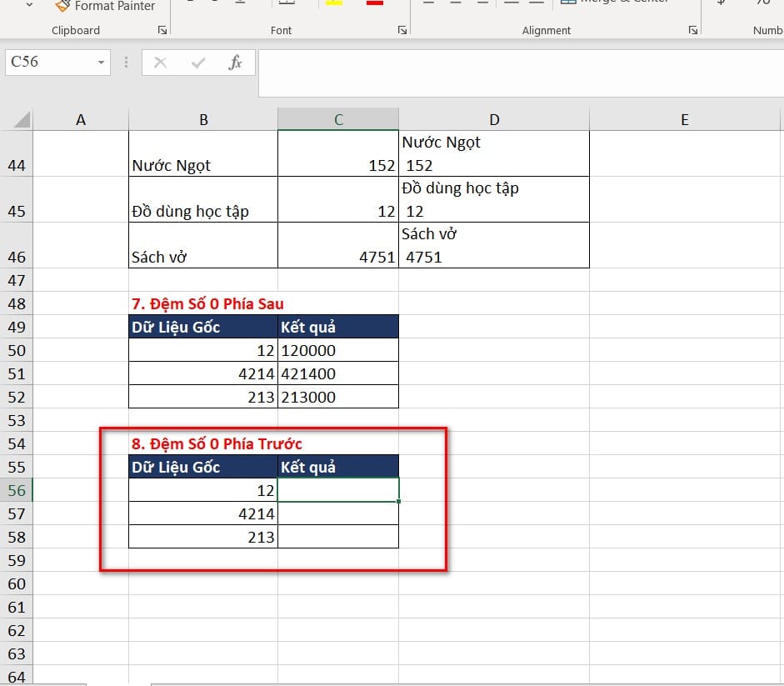Select row 53 header
This screenshot has width=784, height=686.
coord(17,420)
